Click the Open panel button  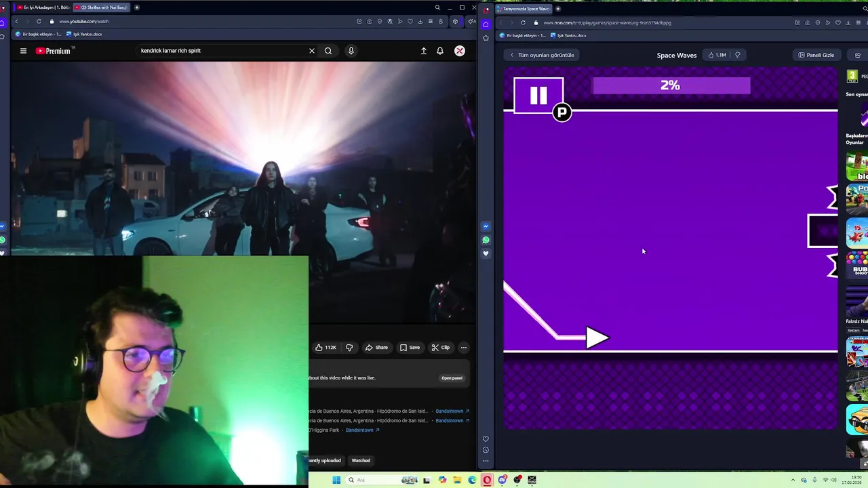pyautogui.click(x=452, y=378)
